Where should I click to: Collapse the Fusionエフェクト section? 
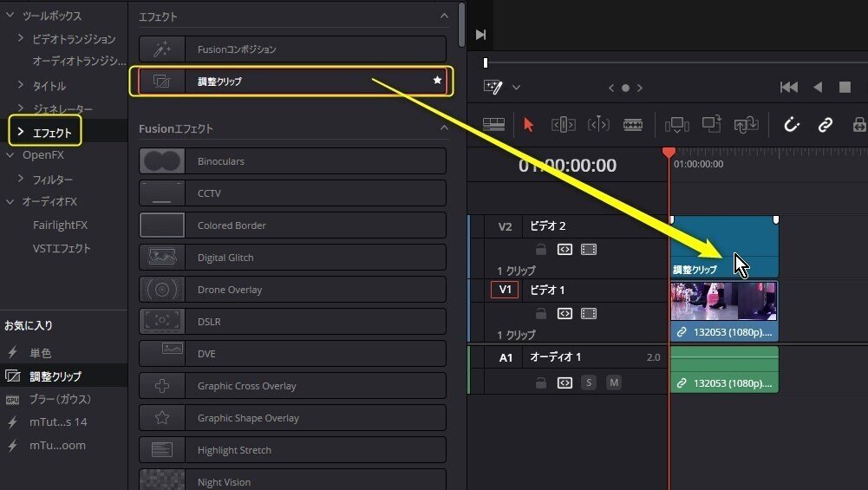click(444, 127)
